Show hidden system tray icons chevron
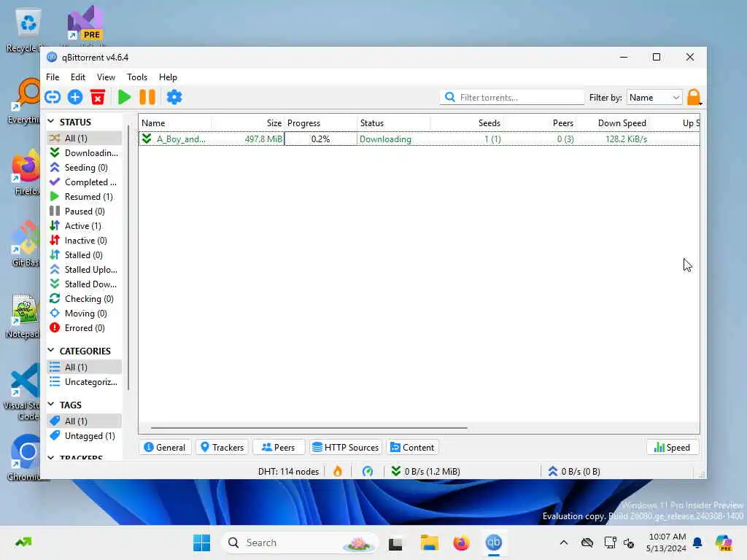 [x=564, y=542]
